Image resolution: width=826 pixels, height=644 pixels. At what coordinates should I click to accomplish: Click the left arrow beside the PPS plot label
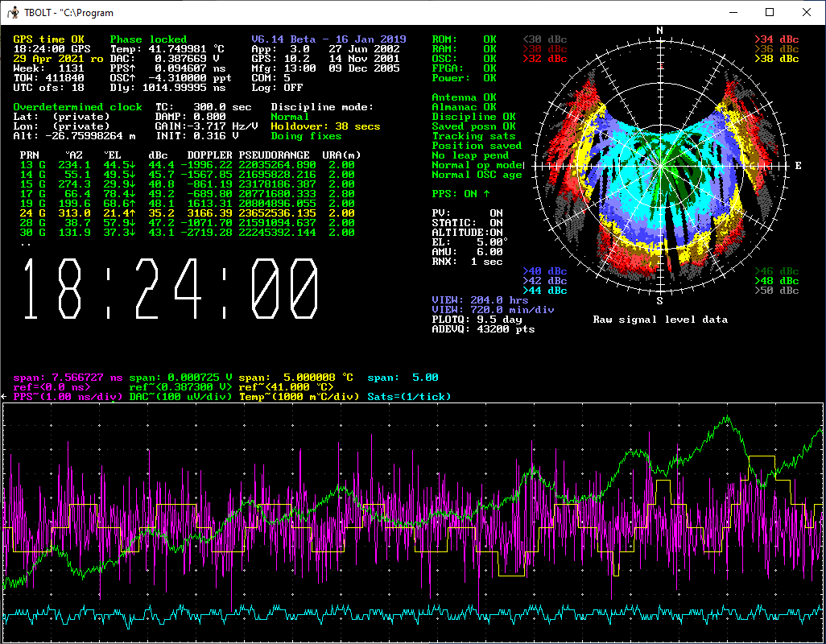tap(5, 397)
